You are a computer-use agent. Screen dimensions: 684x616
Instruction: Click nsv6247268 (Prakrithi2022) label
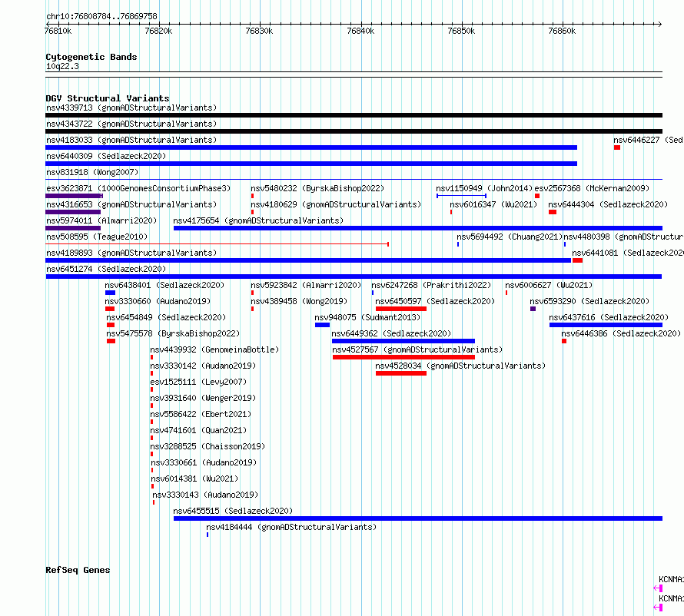[431, 285]
